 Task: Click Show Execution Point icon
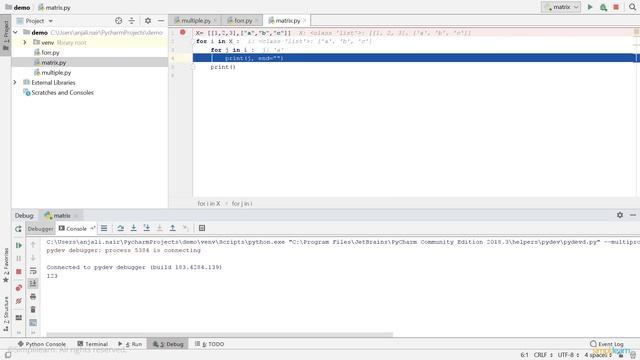104,228
